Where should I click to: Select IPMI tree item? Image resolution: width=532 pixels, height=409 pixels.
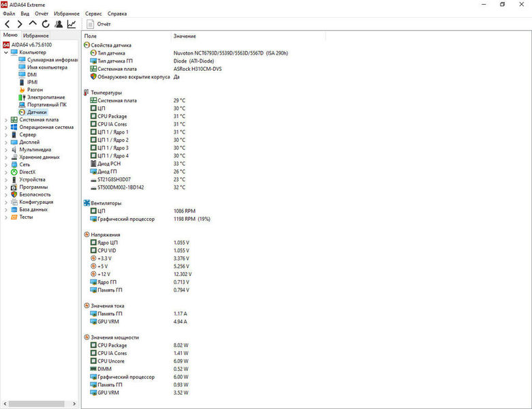tap(28, 82)
